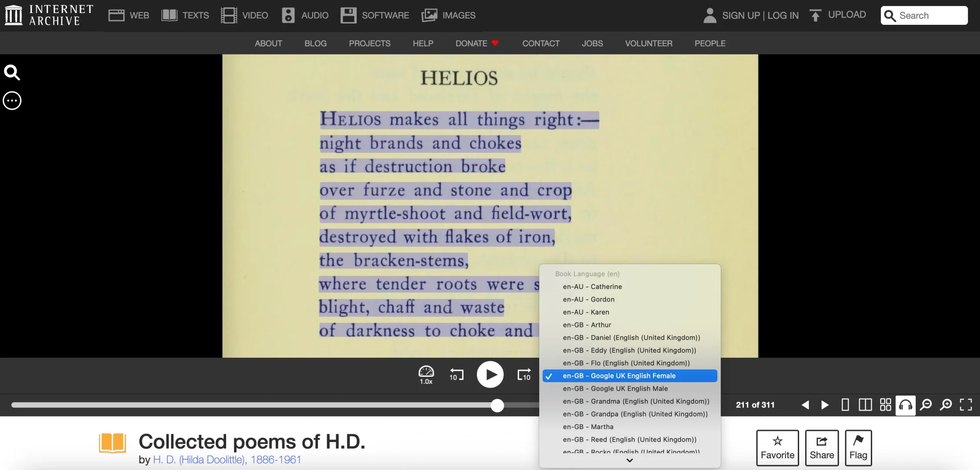The image size is (980, 470).
Task: Click the Upload arrow icon
Action: click(x=815, y=15)
